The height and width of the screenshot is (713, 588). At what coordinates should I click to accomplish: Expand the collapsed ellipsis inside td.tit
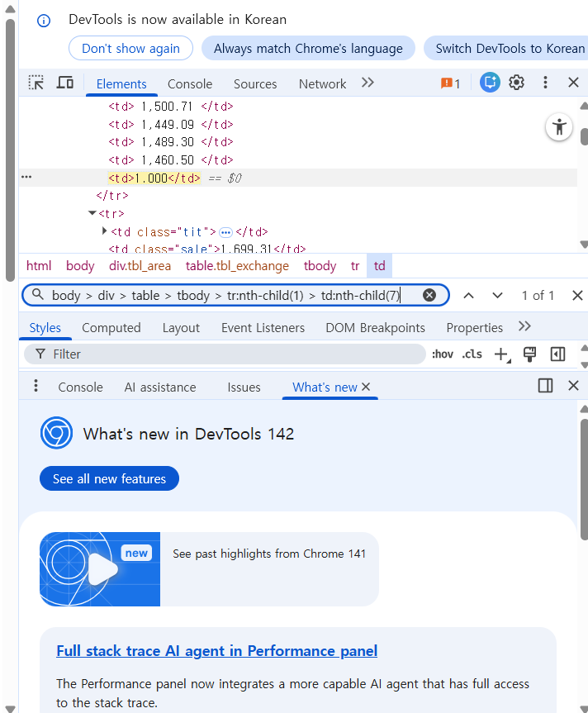tap(225, 233)
